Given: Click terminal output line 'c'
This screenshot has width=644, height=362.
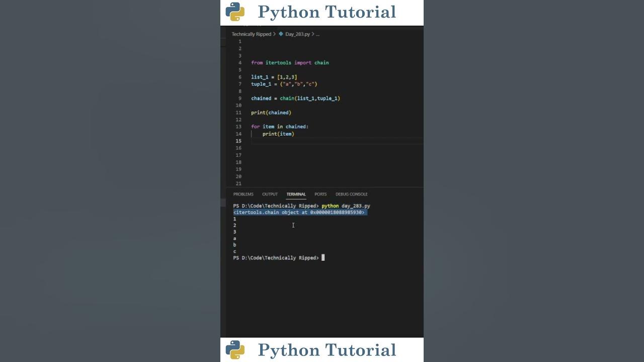Looking at the screenshot, I should pos(234,251).
